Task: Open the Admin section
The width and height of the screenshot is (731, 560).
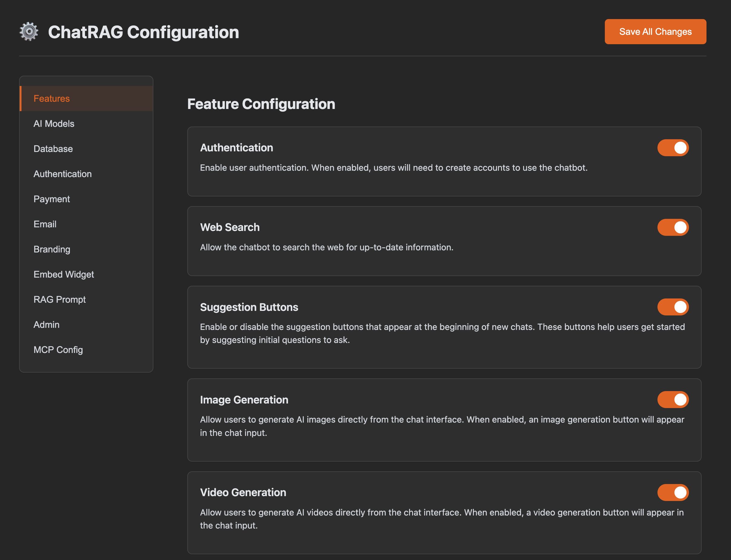Action: click(86, 324)
